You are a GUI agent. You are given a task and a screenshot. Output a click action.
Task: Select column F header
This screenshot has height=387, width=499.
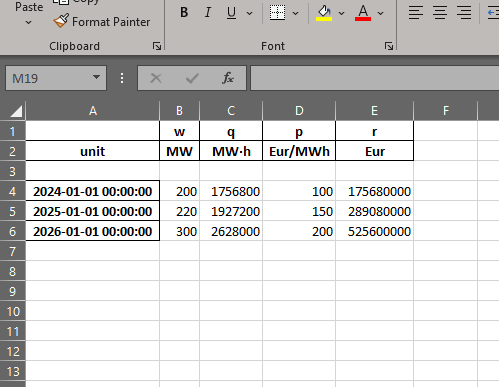(x=446, y=111)
